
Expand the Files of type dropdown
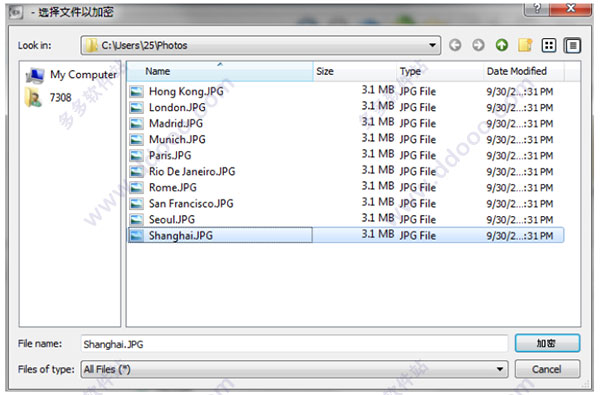tap(500, 369)
